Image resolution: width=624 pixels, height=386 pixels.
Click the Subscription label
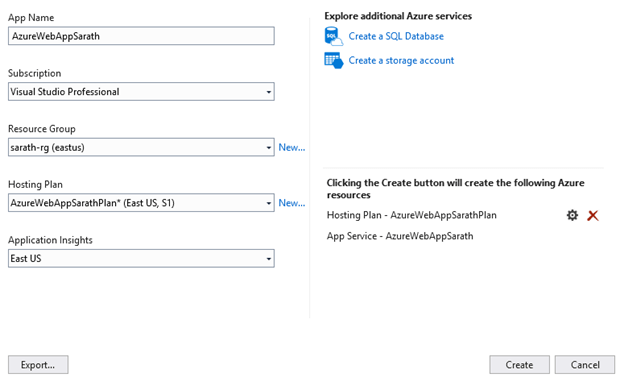tap(35, 73)
